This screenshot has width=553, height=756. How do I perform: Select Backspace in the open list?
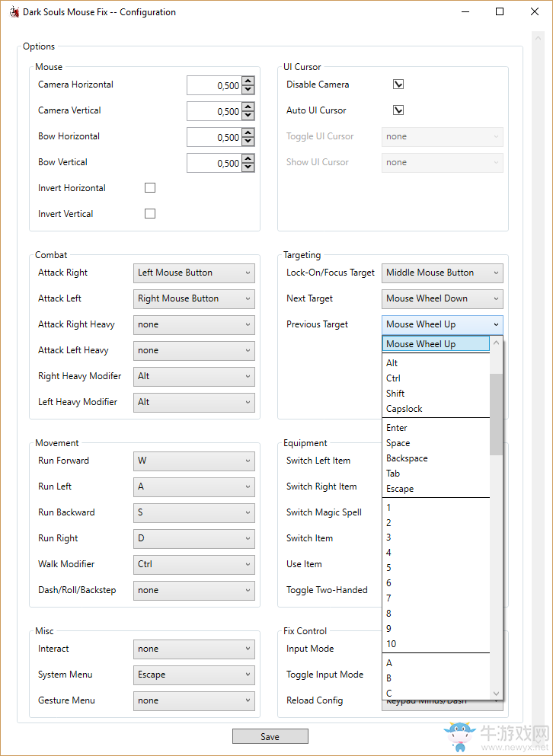coord(436,458)
